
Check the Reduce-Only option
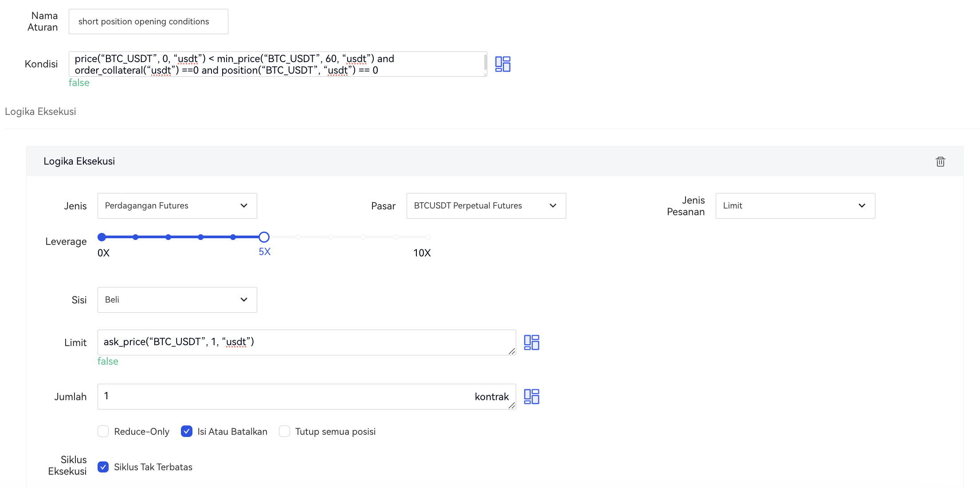(x=103, y=431)
